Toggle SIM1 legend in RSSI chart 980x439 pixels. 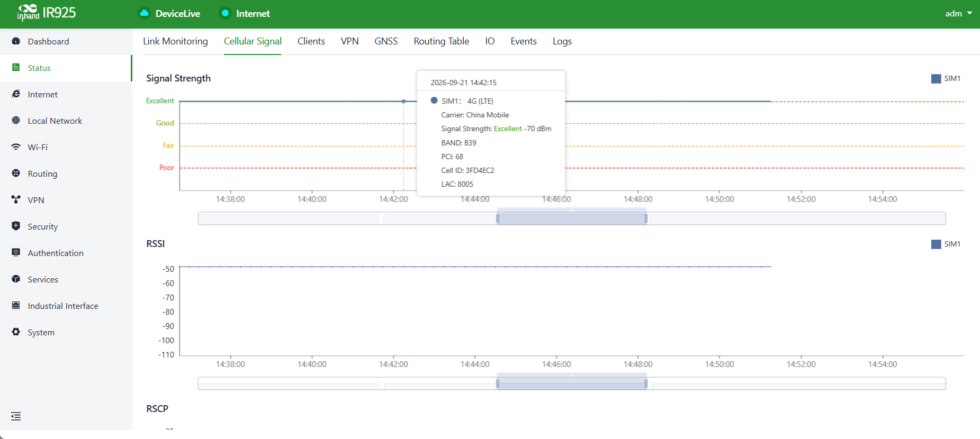click(x=946, y=244)
